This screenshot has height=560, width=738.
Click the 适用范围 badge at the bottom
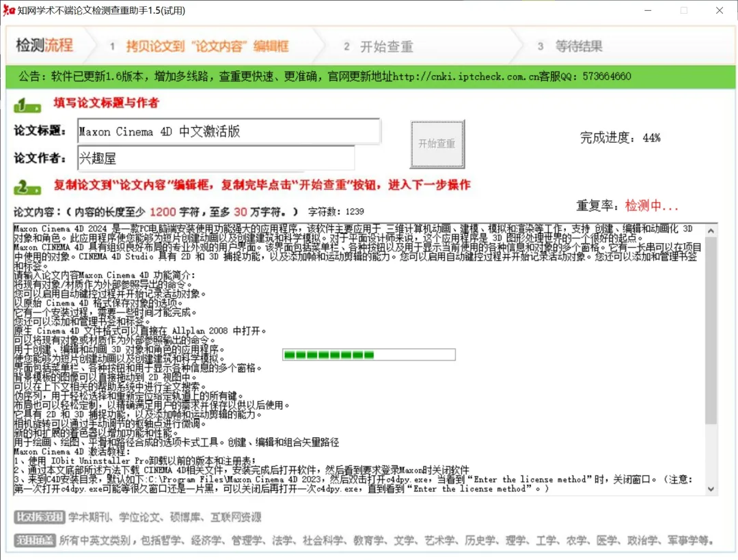tap(36, 538)
